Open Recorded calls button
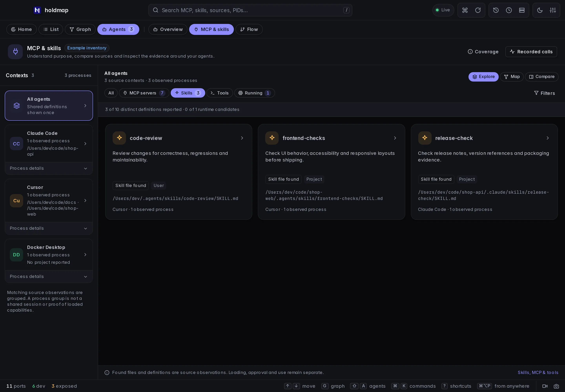 pos(531,52)
